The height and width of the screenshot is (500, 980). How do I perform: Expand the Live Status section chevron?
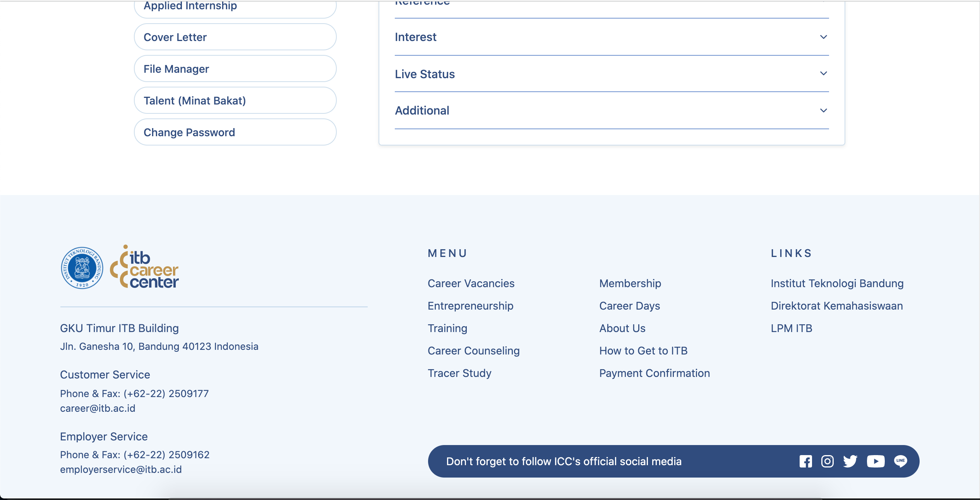[823, 74]
